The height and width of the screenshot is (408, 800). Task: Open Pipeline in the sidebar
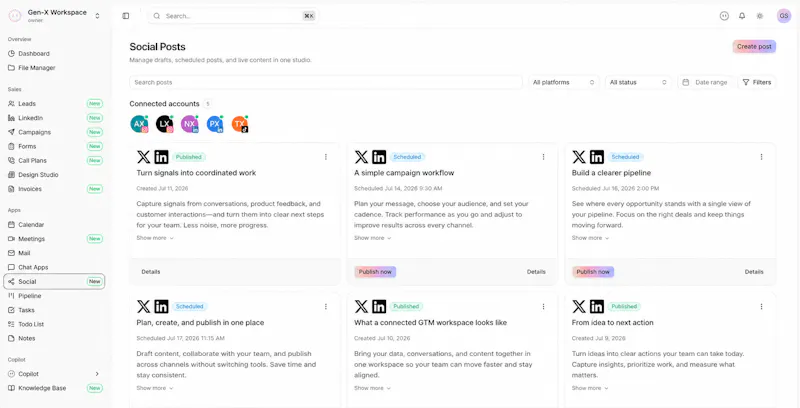point(54,296)
